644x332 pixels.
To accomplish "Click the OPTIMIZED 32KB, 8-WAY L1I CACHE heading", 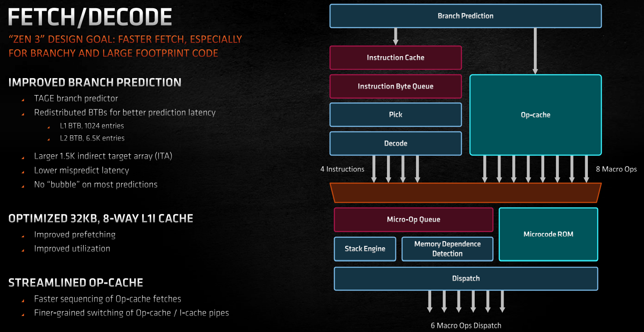I will [101, 218].
